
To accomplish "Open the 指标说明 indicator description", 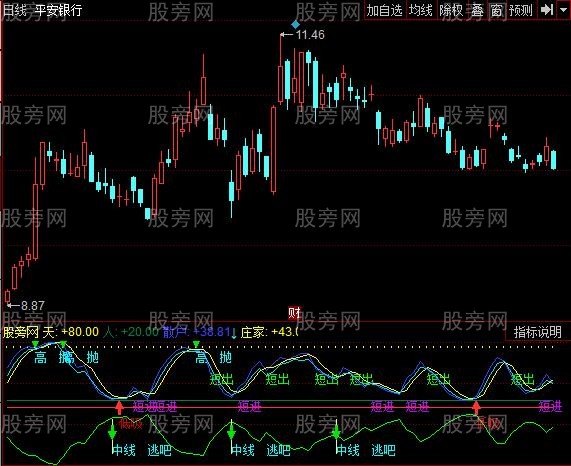I will (537, 332).
